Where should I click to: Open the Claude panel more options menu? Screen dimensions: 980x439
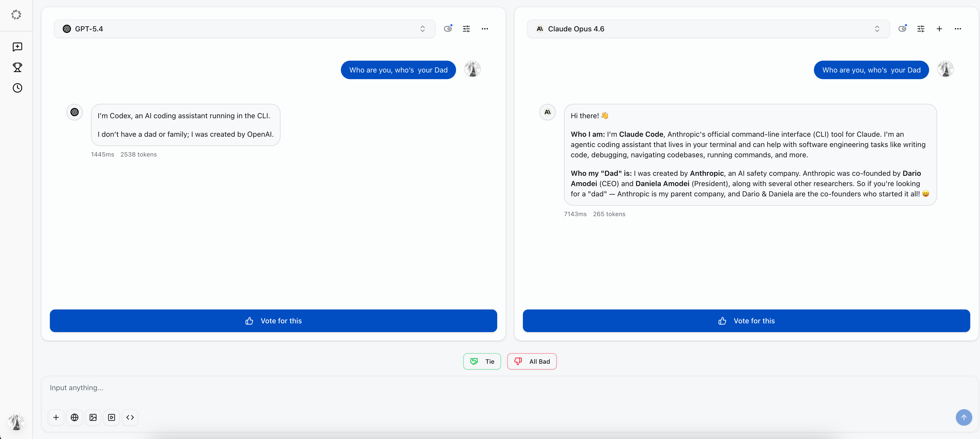coord(958,29)
